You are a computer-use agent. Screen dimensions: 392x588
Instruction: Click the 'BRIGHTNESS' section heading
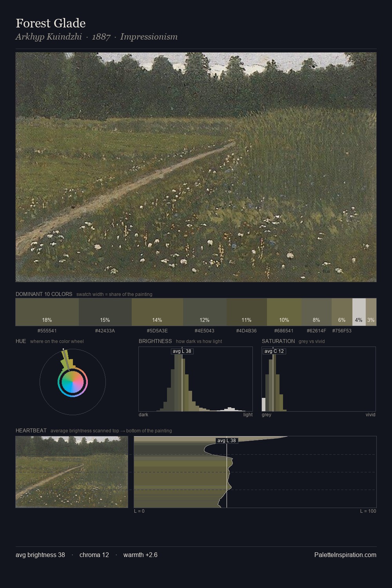coord(155,341)
